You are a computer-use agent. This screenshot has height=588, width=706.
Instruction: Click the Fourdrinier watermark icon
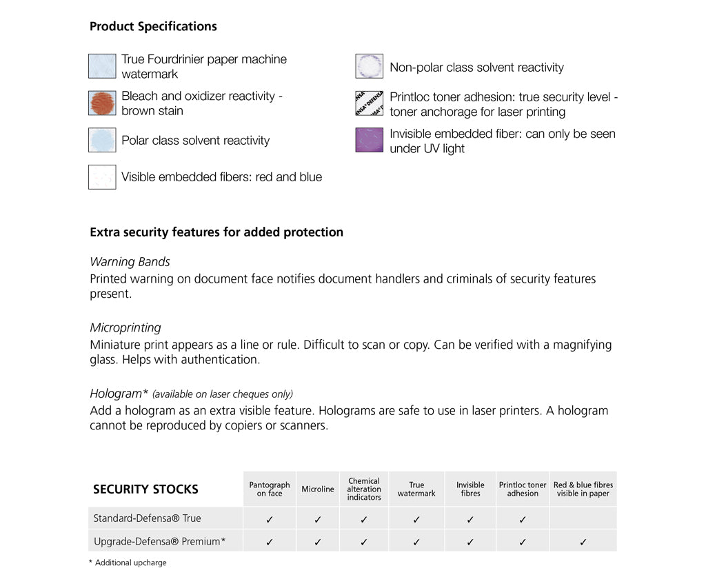click(x=102, y=66)
